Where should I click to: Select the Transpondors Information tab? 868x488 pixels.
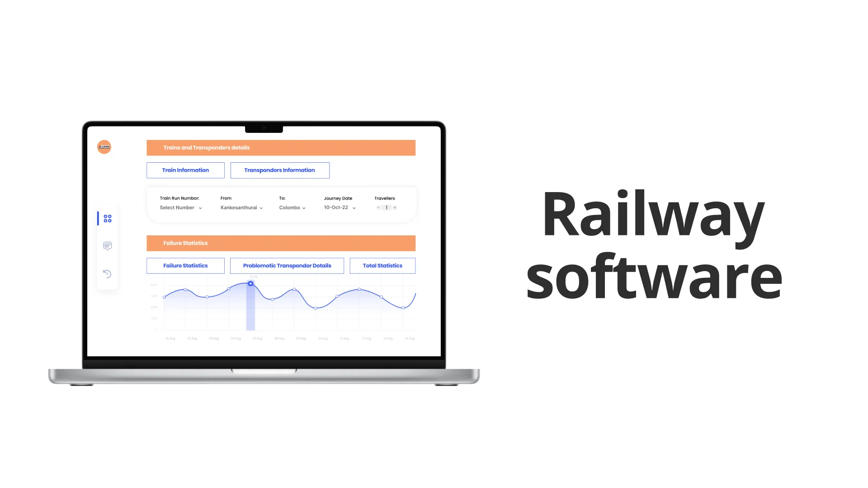(279, 170)
